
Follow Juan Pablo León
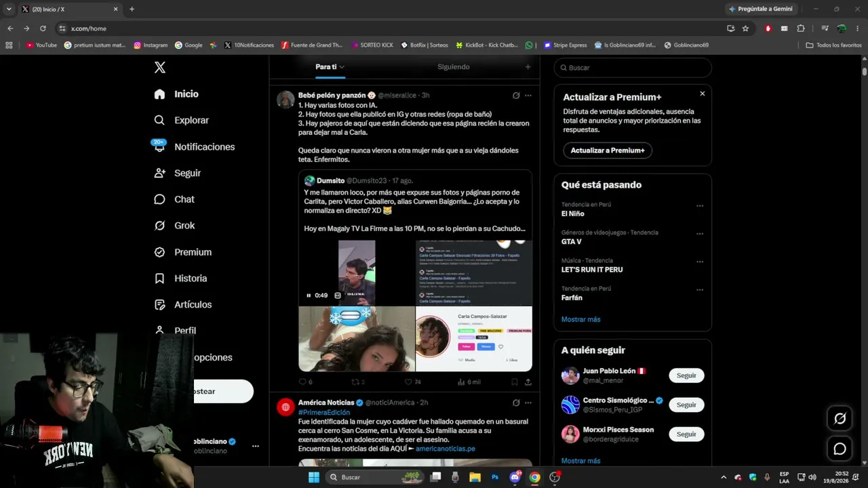pyautogui.click(x=686, y=375)
